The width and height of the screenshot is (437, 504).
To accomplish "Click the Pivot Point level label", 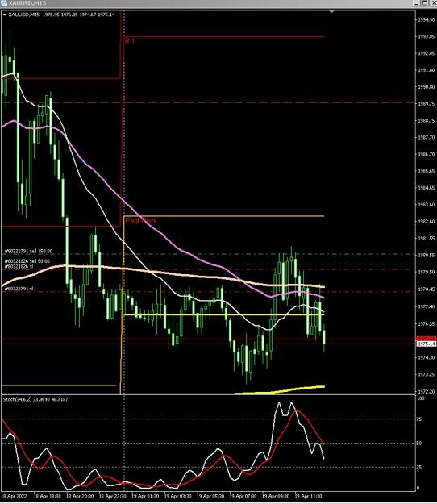I will [x=141, y=220].
